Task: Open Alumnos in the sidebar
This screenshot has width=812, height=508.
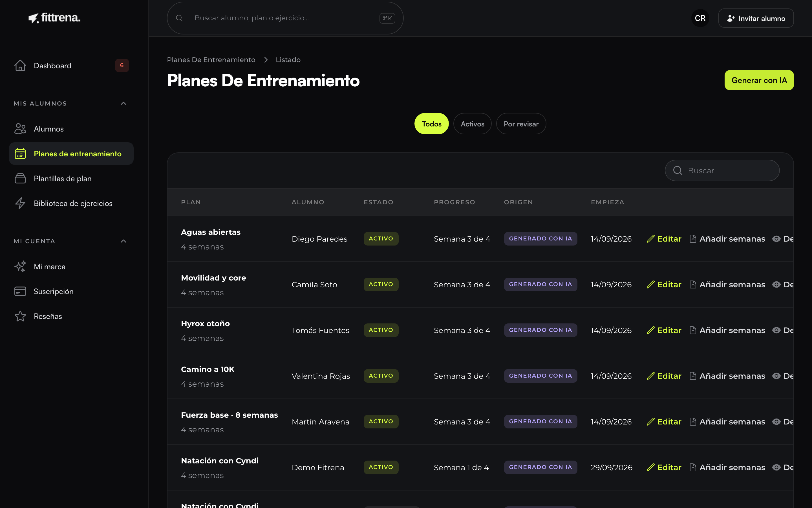Action: coord(71,129)
